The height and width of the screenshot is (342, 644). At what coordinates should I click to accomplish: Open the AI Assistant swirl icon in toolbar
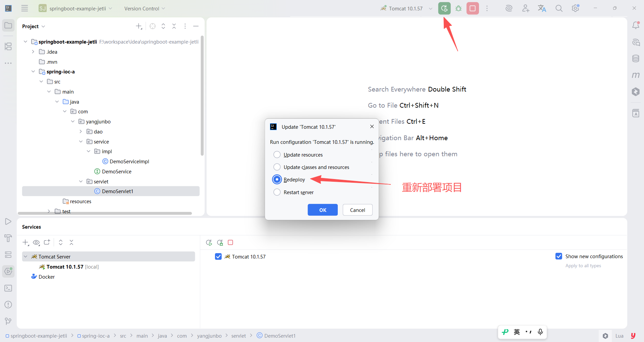[509, 8]
